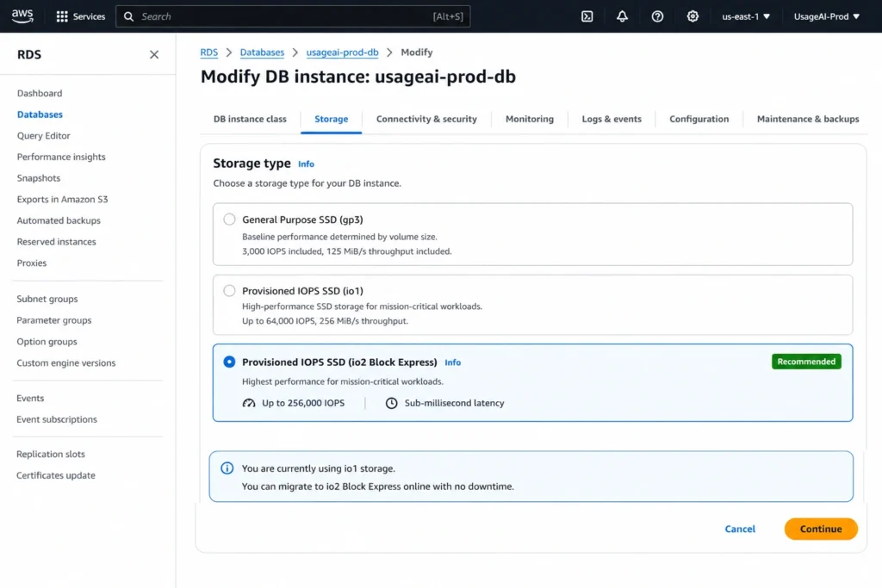Open Info link beside io2 Block Express
Image resolution: width=882 pixels, height=588 pixels.
pyautogui.click(x=452, y=362)
